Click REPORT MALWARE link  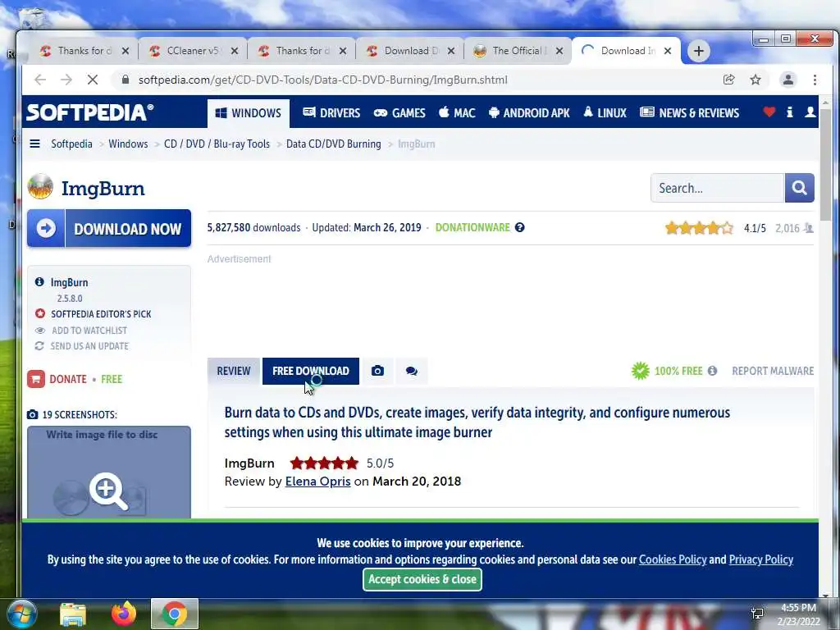[x=773, y=371]
